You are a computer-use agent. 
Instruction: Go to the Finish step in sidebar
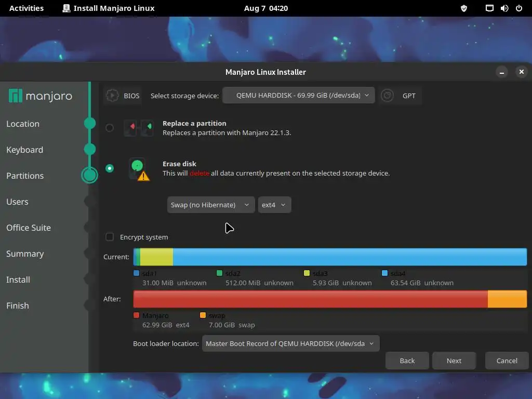click(x=18, y=305)
